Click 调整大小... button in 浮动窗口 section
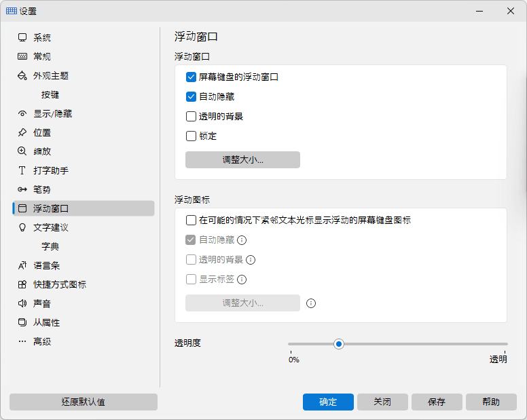 [x=242, y=160]
